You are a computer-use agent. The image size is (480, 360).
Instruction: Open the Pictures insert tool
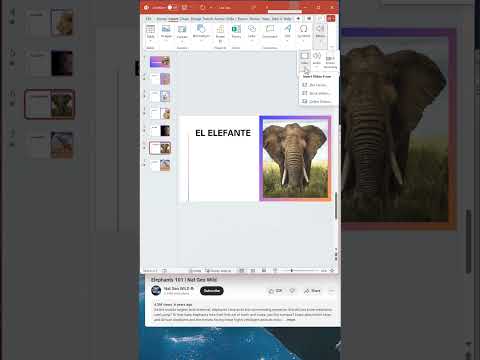[166, 32]
